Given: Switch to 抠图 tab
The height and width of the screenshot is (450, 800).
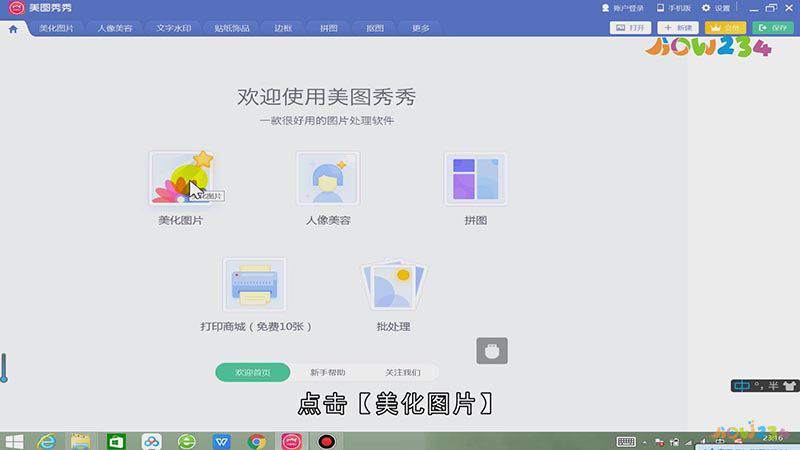Looking at the screenshot, I should 375,28.
